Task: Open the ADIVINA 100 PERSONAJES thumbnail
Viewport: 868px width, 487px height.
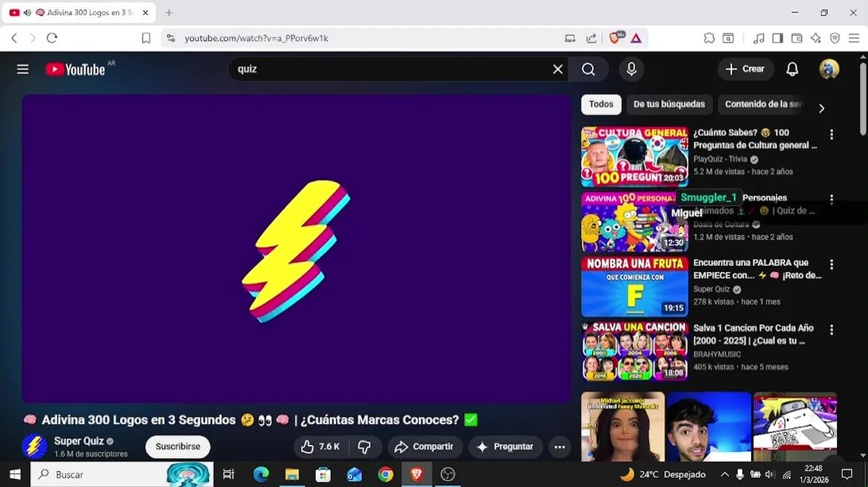Action: pyautogui.click(x=635, y=222)
